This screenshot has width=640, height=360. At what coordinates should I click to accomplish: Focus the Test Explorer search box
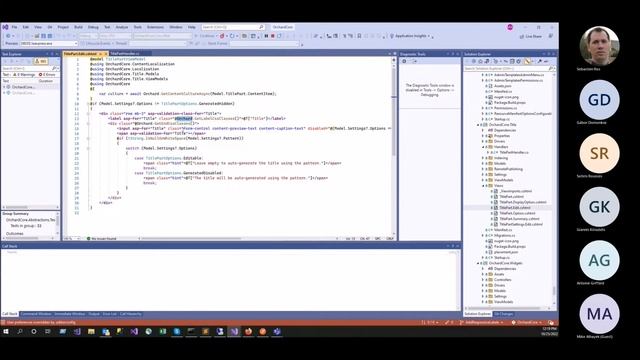coord(30,68)
